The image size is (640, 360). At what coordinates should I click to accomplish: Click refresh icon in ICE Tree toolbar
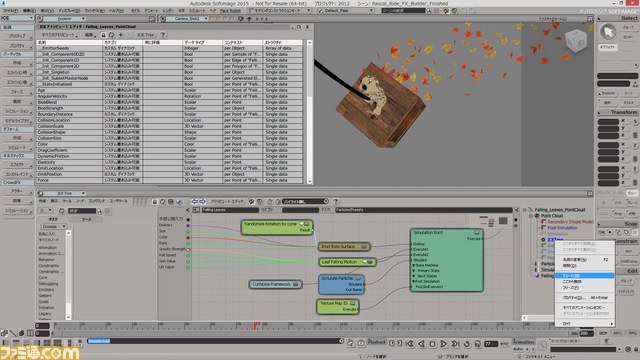pos(163,202)
